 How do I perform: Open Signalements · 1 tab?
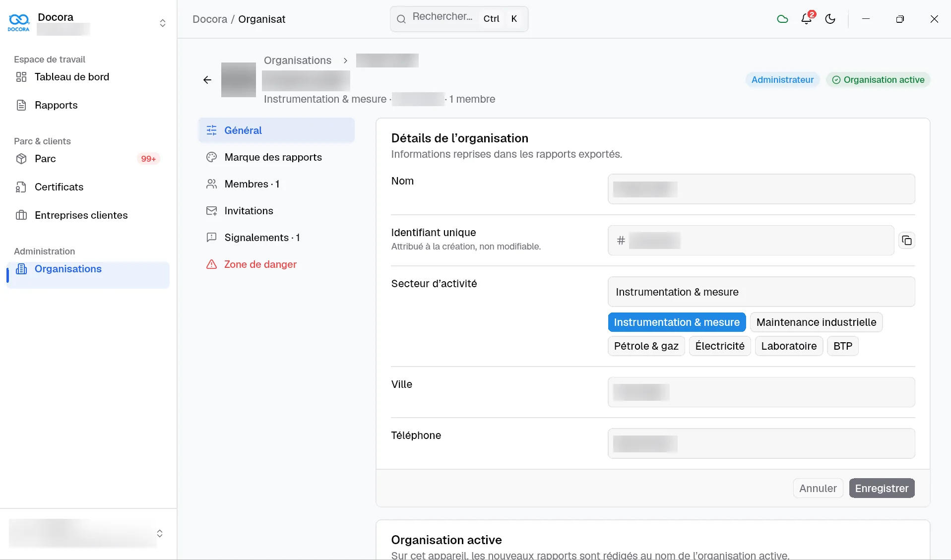(x=276, y=238)
